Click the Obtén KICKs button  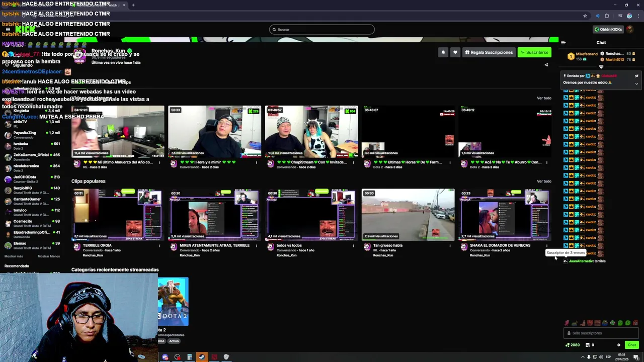(608, 30)
